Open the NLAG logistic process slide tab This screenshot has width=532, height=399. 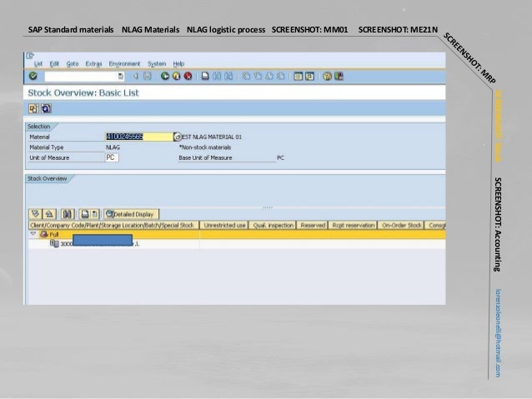point(226,30)
